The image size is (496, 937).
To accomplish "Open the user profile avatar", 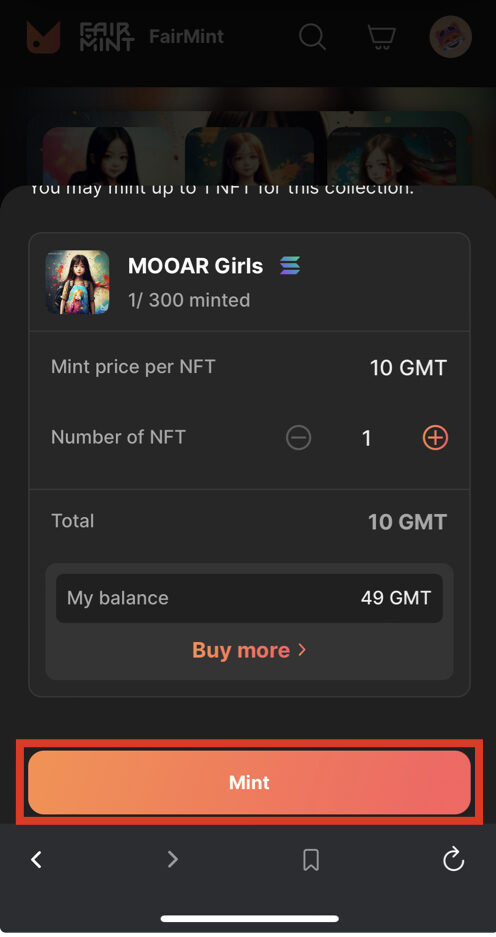I will coord(451,36).
